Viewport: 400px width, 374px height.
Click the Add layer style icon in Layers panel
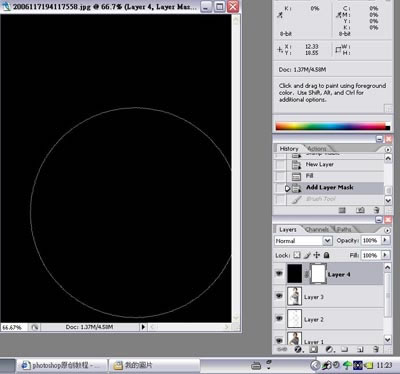point(298,349)
